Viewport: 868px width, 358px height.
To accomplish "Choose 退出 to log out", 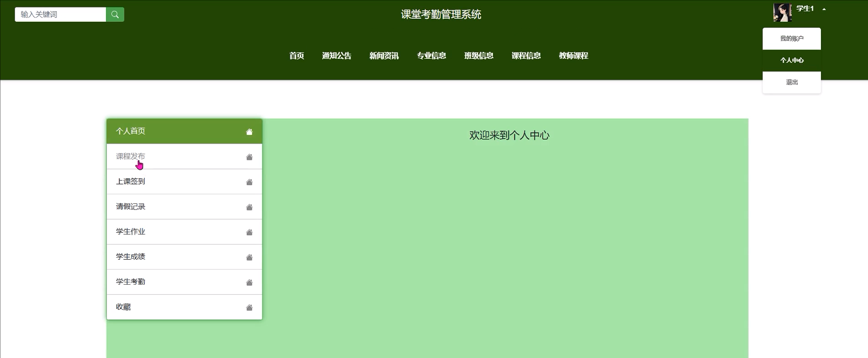I will pyautogui.click(x=791, y=82).
